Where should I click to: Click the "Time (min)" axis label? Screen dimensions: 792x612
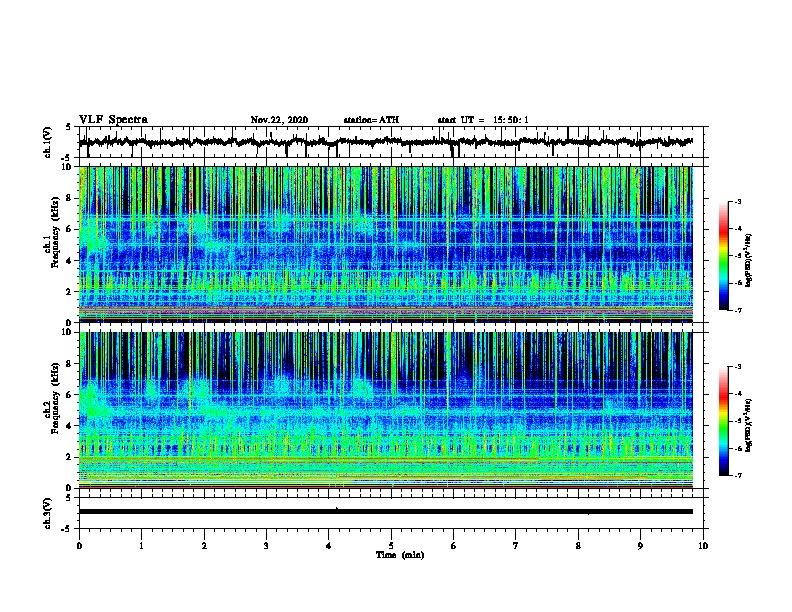pos(400,555)
